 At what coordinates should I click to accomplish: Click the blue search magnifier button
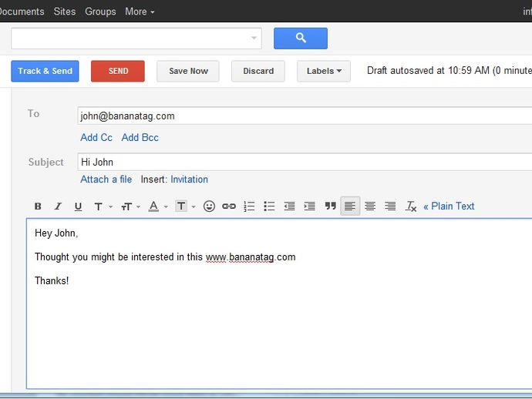pos(301,39)
